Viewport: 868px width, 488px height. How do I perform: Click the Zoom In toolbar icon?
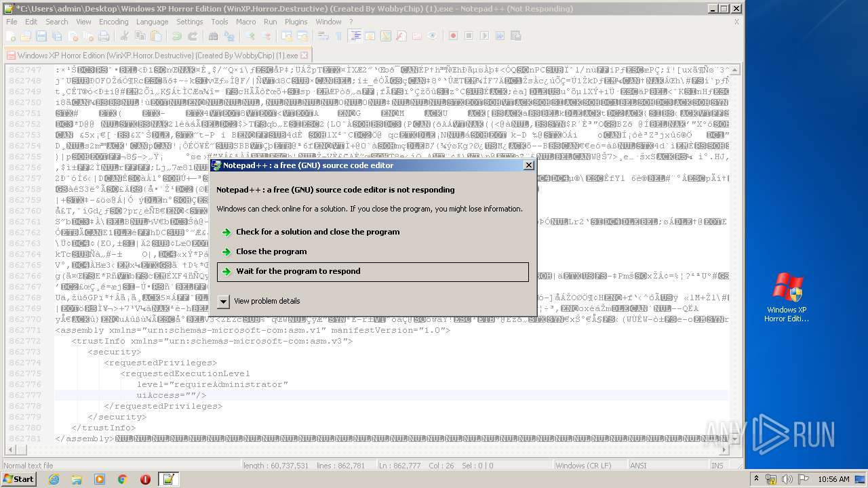(251, 36)
